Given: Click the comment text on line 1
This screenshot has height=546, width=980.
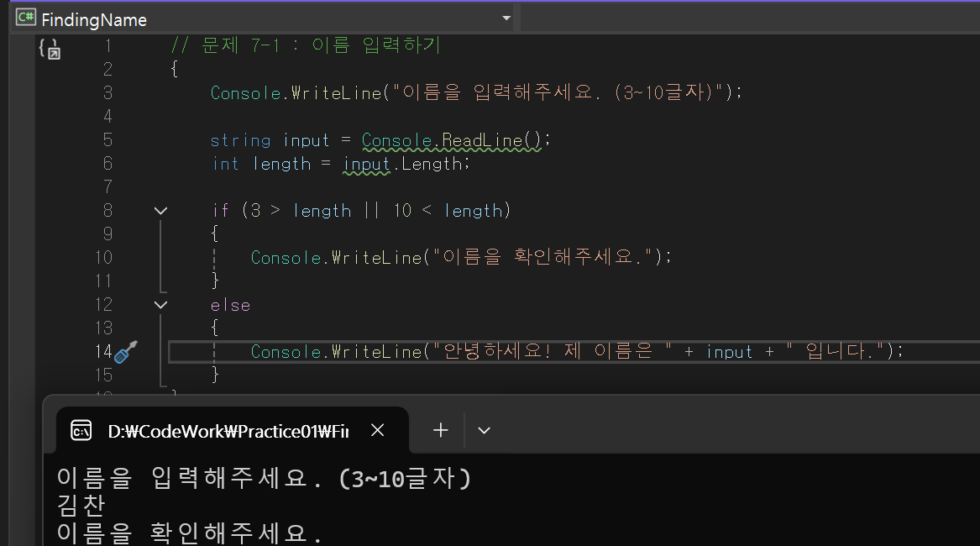Looking at the screenshot, I should pos(307,45).
